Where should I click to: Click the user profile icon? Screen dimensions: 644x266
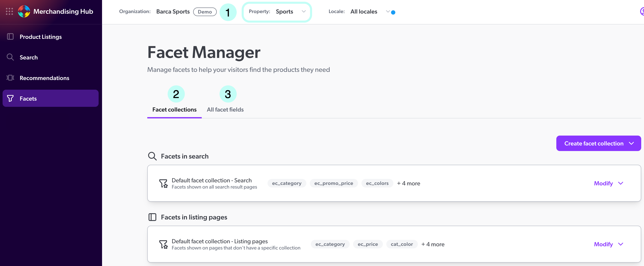(x=642, y=12)
